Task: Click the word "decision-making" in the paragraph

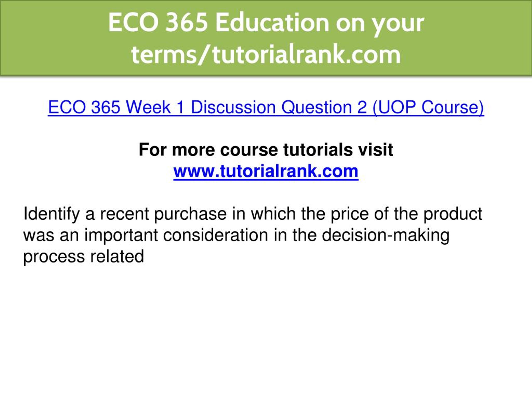Action: 386,235
